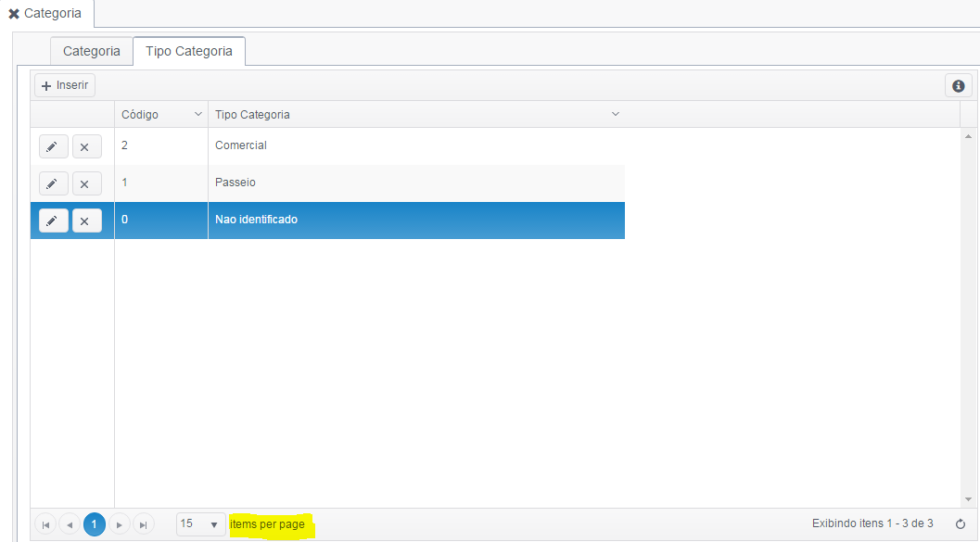Close the Categoria window tab
980x542 pixels.
tap(14, 14)
